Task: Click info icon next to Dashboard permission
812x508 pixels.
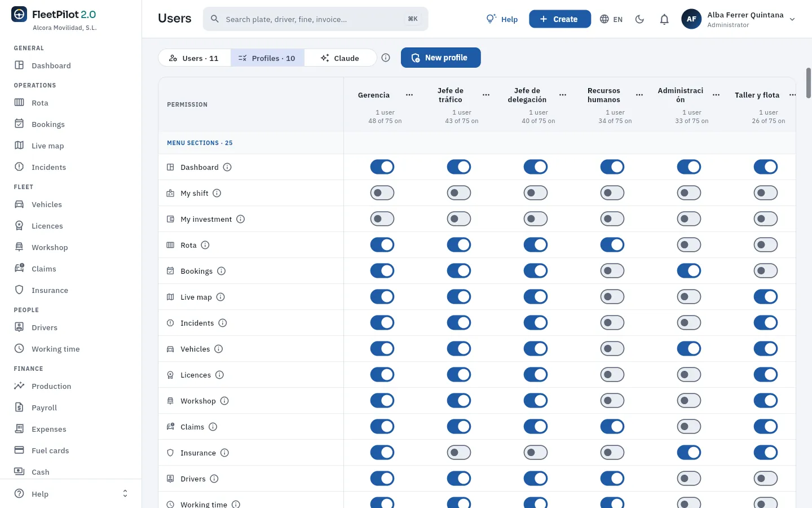Action: [x=227, y=167]
